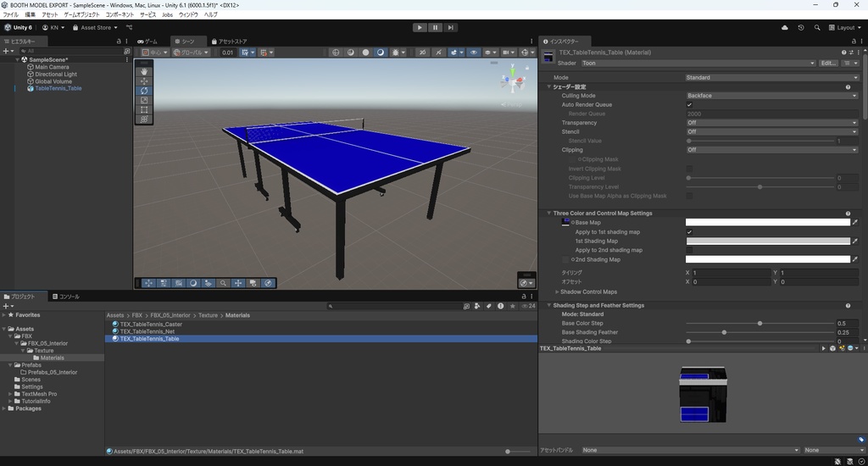868x466 pixels.
Task: Select Main Camera in hierarchy
Action: pyautogui.click(x=52, y=67)
